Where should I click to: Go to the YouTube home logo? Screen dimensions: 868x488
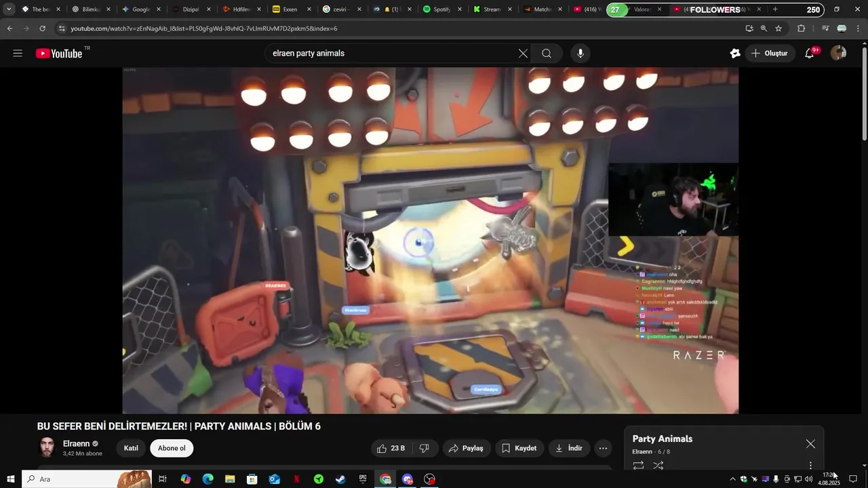[x=59, y=54]
